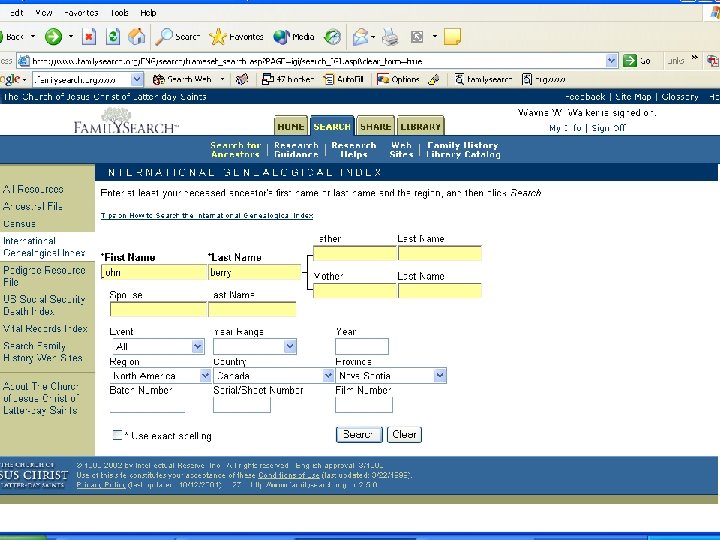Open the Site Map link
Image resolution: width=720 pixels, height=540 pixels.
click(x=633, y=97)
